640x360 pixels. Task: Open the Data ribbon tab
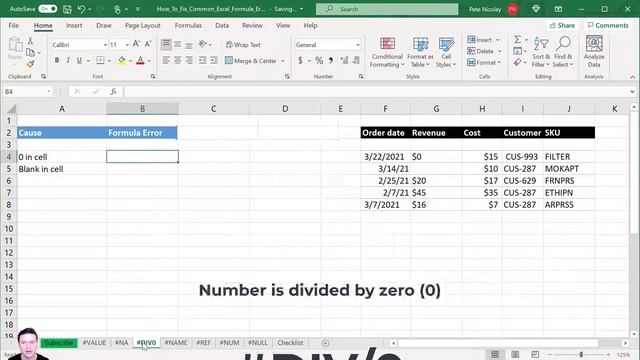point(222,25)
